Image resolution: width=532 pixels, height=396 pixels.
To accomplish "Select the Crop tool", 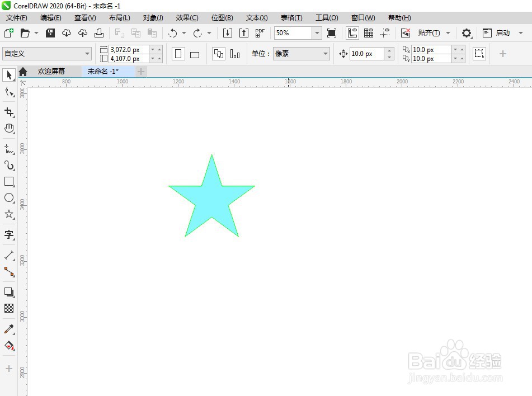I will pyautogui.click(x=9, y=112).
